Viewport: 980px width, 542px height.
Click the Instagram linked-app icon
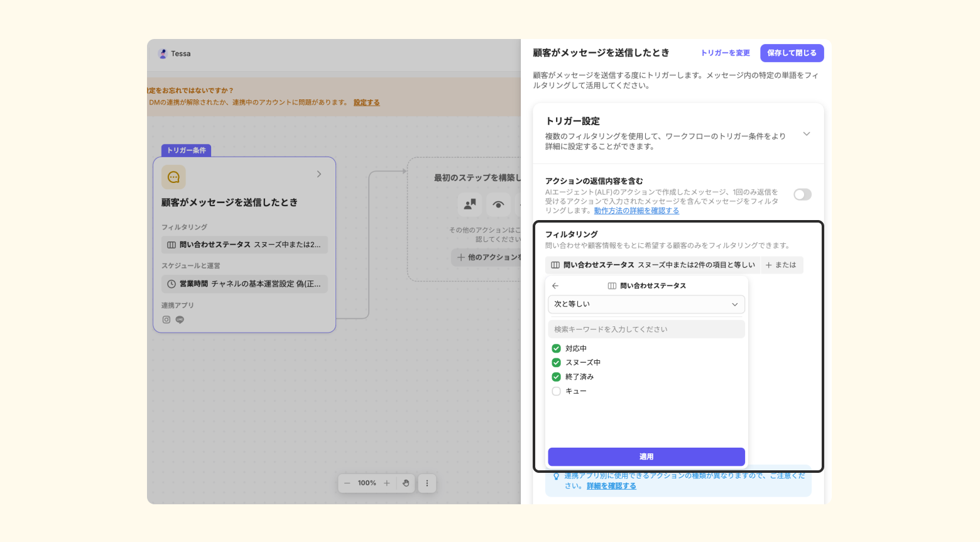pos(166,319)
